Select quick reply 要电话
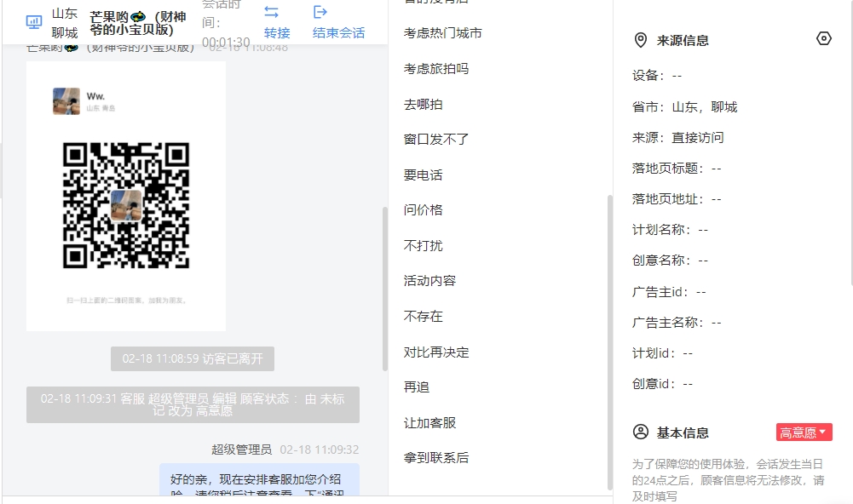This screenshot has height=504, width=853. click(424, 175)
